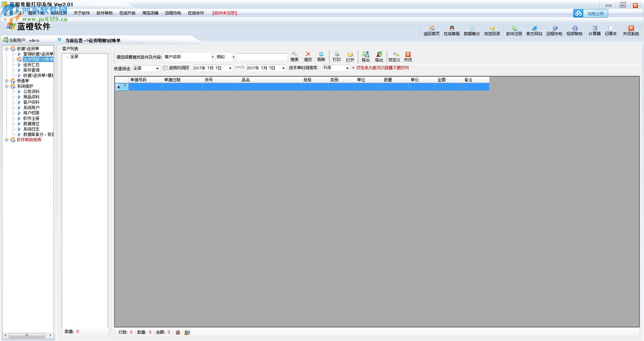The width and height of the screenshot is (644, 341).
Task: Click the 打印 print icon
Action: click(x=336, y=57)
